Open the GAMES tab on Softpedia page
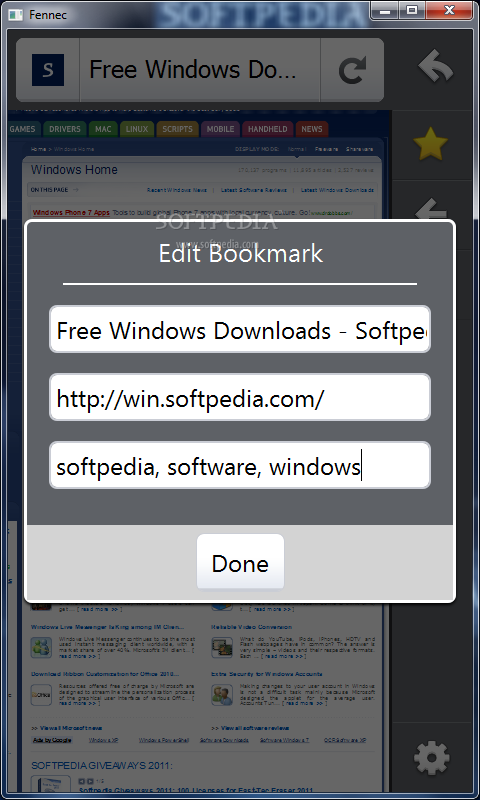The width and height of the screenshot is (480, 800). (x=23, y=129)
